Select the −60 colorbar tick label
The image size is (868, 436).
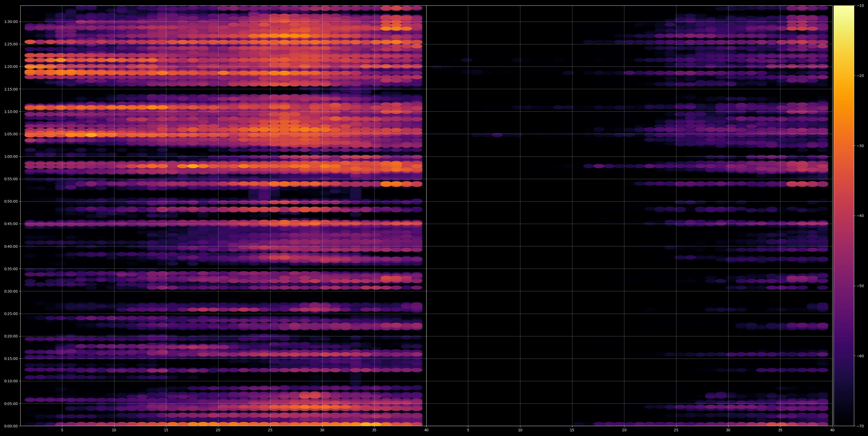pyautogui.click(x=860, y=356)
